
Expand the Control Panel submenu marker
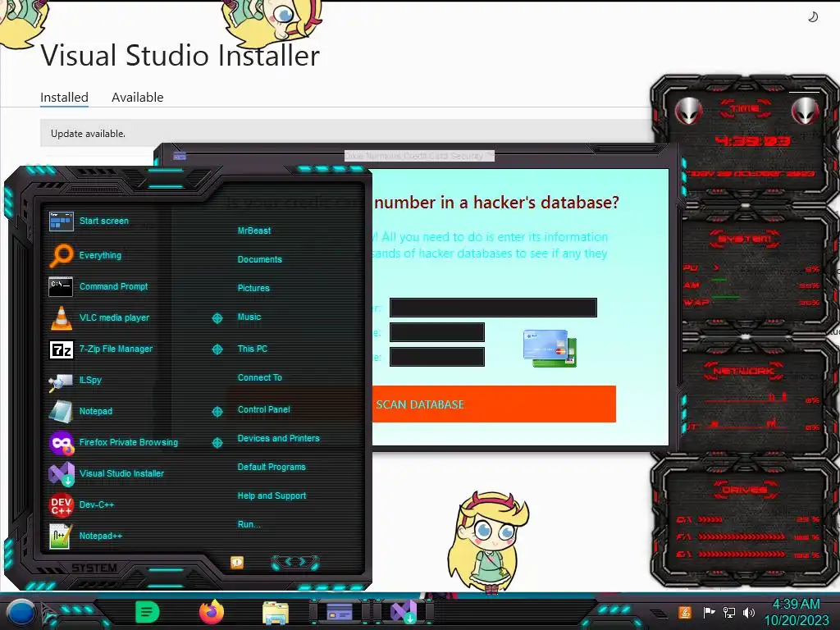tap(217, 412)
